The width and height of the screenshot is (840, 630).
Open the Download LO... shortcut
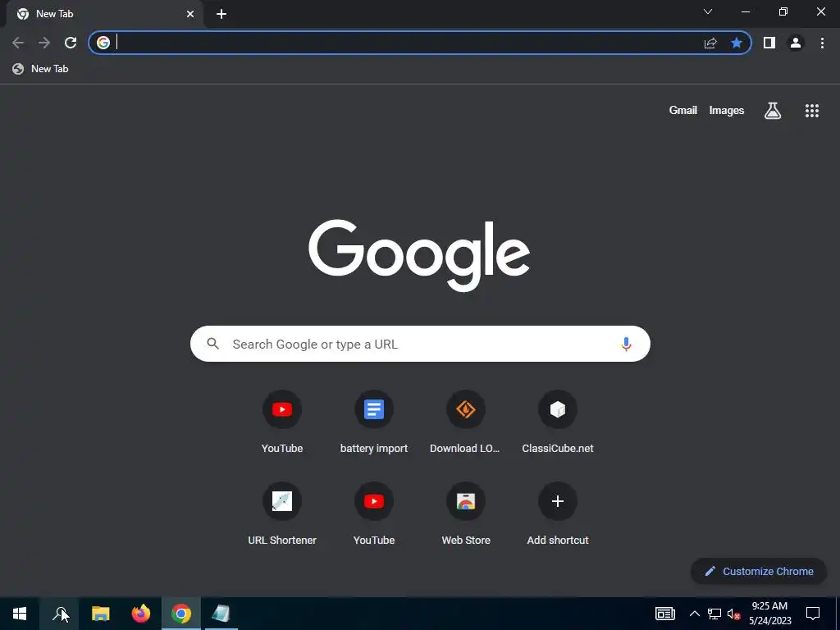pyautogui.click(x=466, y=422)
